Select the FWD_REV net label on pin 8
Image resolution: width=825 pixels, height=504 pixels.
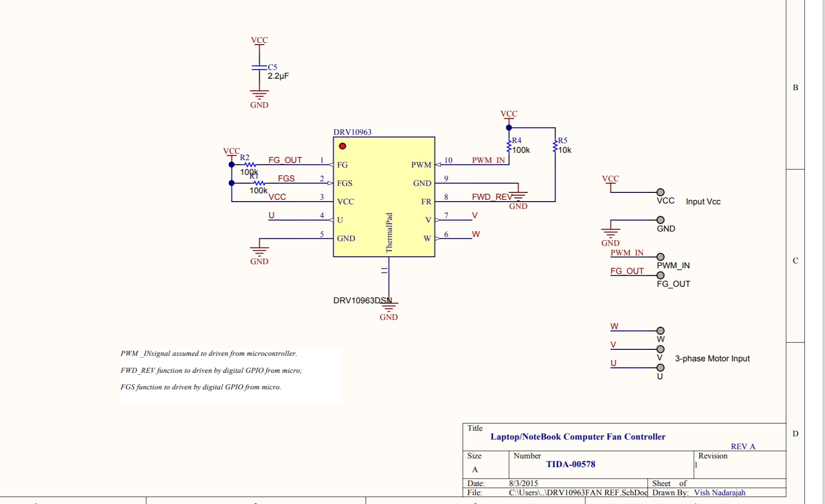point(491,197)
